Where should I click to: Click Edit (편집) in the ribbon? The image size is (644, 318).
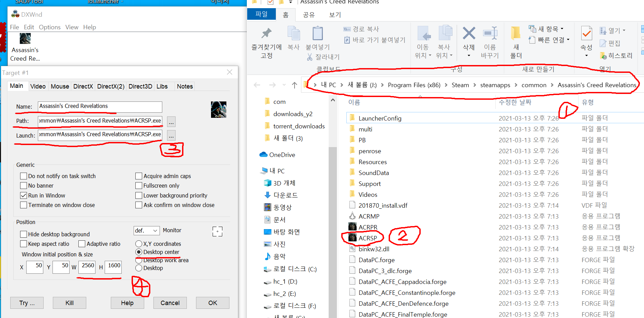click(x=610, y=43)
